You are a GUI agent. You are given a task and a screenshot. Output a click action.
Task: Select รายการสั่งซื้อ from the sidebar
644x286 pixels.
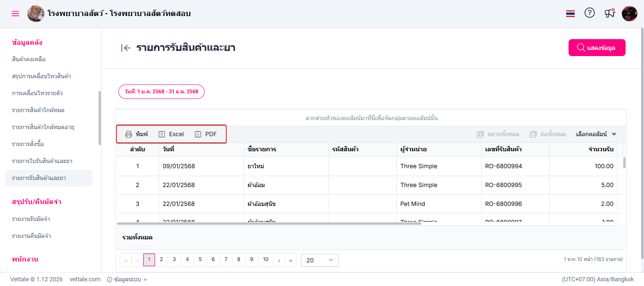coord(28,144)
